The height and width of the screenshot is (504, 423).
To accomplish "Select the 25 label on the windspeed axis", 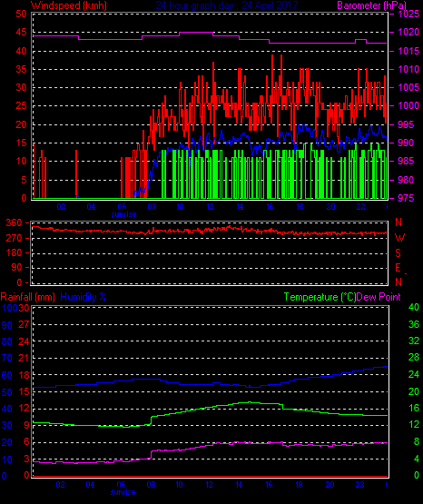I will coord(21,105).
